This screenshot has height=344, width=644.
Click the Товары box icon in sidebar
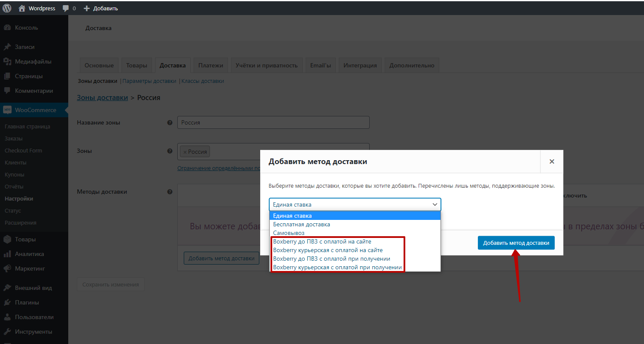click(7, 239)
